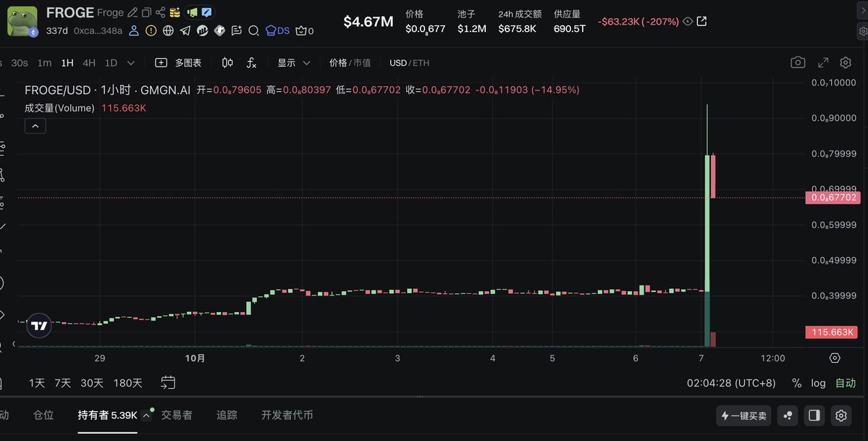The width and height of the screenshot is (868, 441).
Task: Enter fullscreen chart with expand arrows icon
Action: pyautogui.click(x=823, y=62)
